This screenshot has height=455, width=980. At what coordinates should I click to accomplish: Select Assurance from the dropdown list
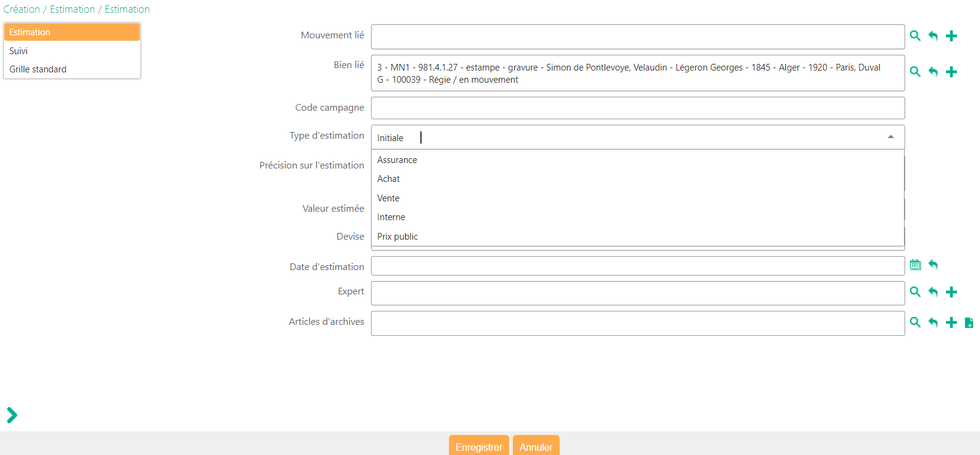[397, 160]
